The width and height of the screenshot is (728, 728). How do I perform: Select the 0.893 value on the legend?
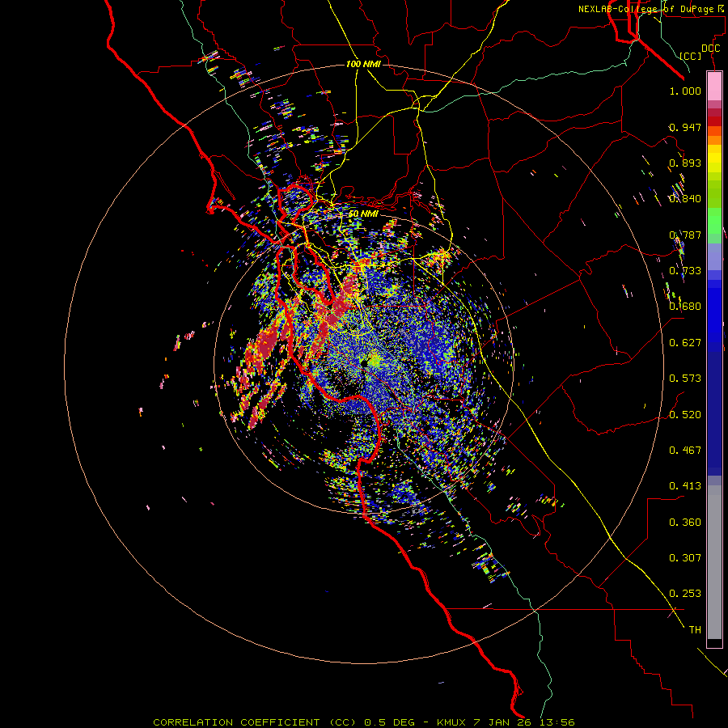[x=685, y=163]
